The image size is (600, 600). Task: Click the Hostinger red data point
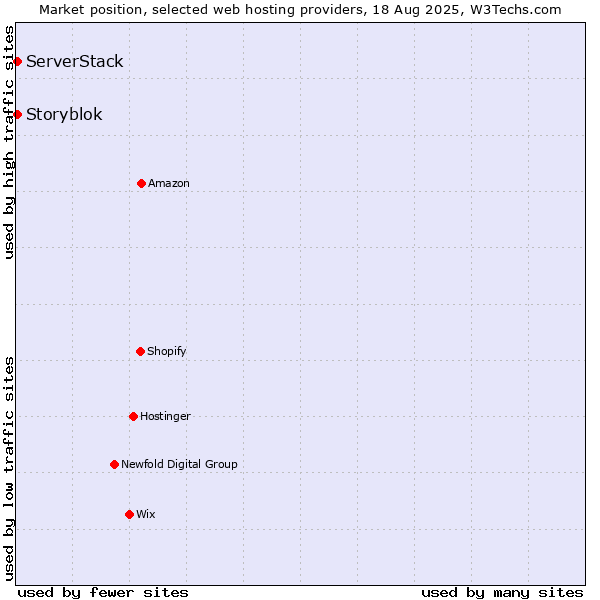point(133,416)
